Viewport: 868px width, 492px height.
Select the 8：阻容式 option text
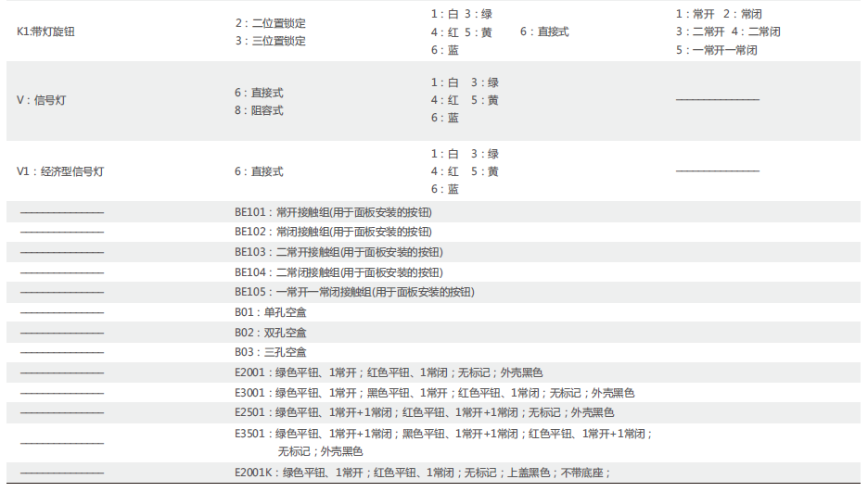pos(259,110)
